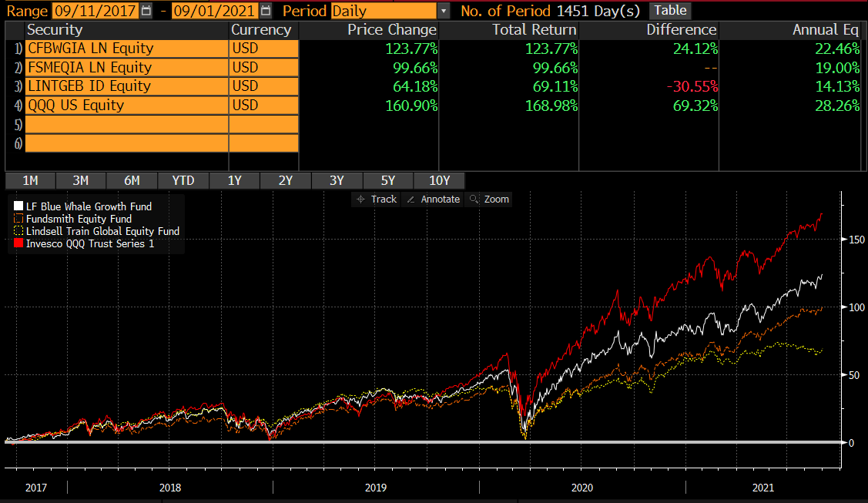Click the white LF Blue Whale legend swatch

(x=18, y=206)
